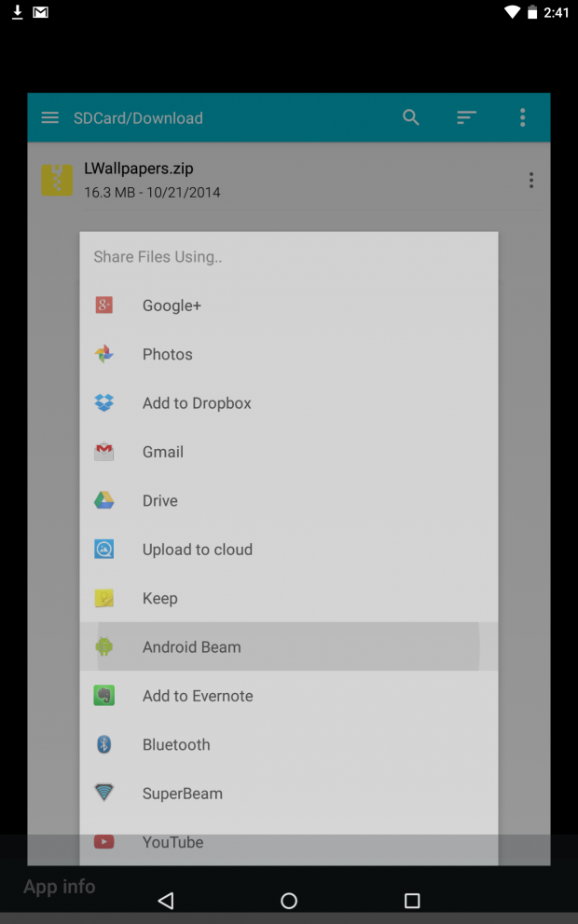Open the LWallpapers.zip overflow menu

(x=531, y=181)
